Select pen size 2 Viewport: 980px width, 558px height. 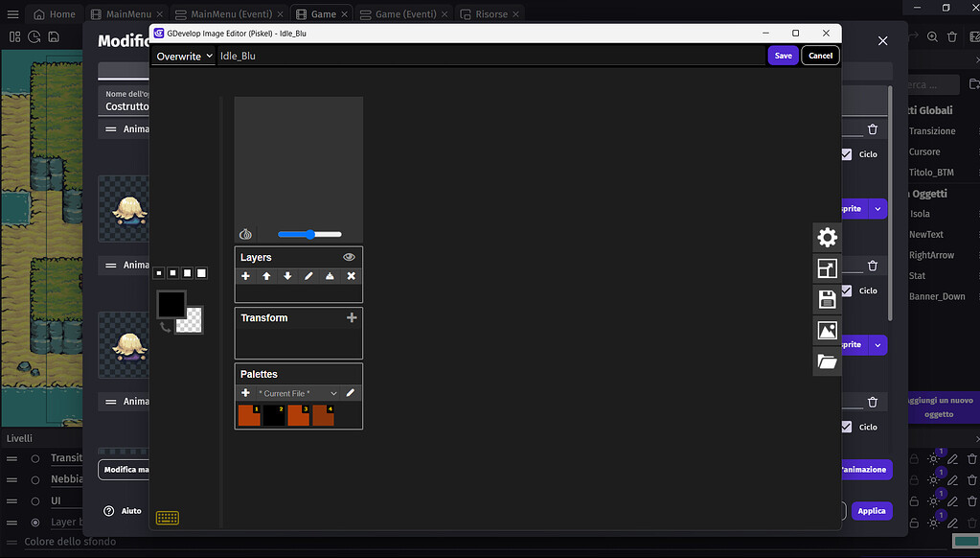pos(173,272)
